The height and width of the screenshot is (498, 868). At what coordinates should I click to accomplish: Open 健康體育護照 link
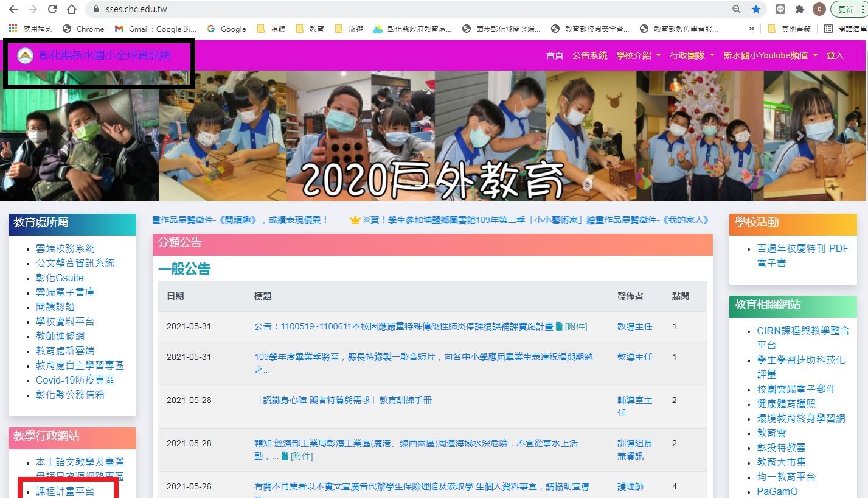(786, 404)
